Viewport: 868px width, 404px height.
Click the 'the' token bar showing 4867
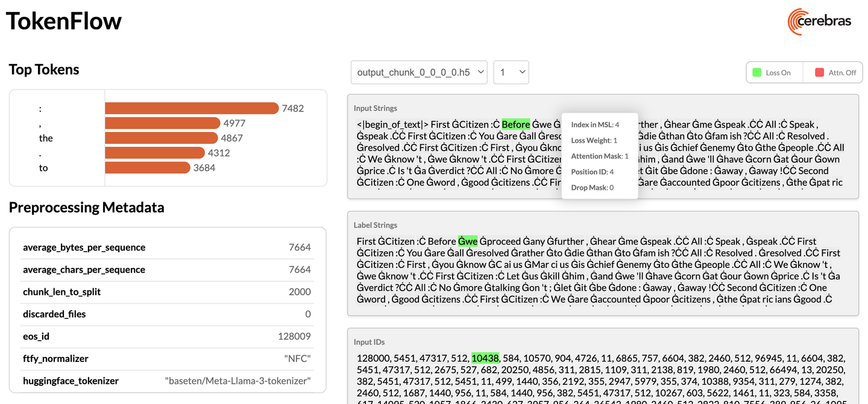coord(162,138)
